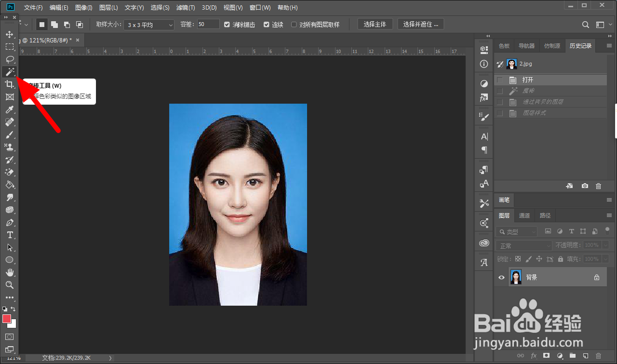The width and height of the screenshot is (617, 364).
Task: Expand the layer filter 类型 dropdown
Action: coord(517,232)
